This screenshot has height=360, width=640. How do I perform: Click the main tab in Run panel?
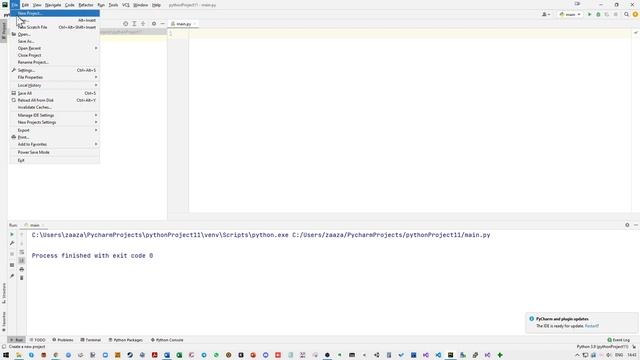pyautogui.click(x=35, y=225)
